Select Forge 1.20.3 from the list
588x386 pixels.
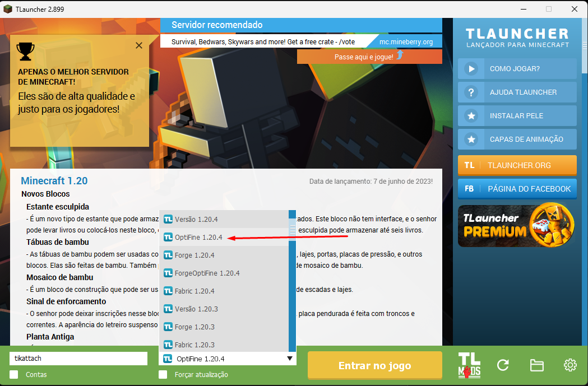[224, 327]
